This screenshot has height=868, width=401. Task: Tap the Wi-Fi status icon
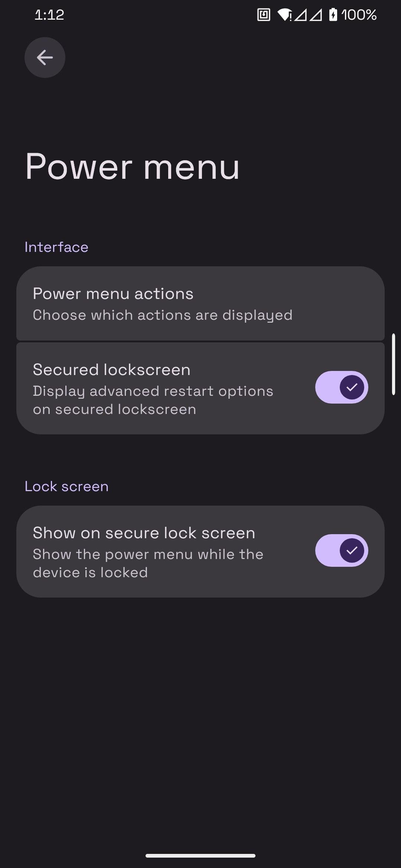[x=284, y=15]
